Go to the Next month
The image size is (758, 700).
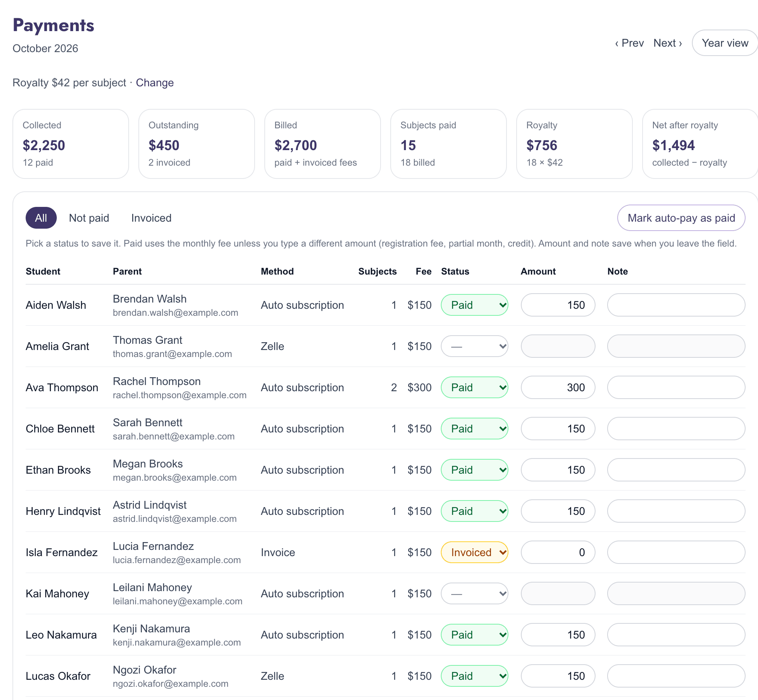pos(668,43)
